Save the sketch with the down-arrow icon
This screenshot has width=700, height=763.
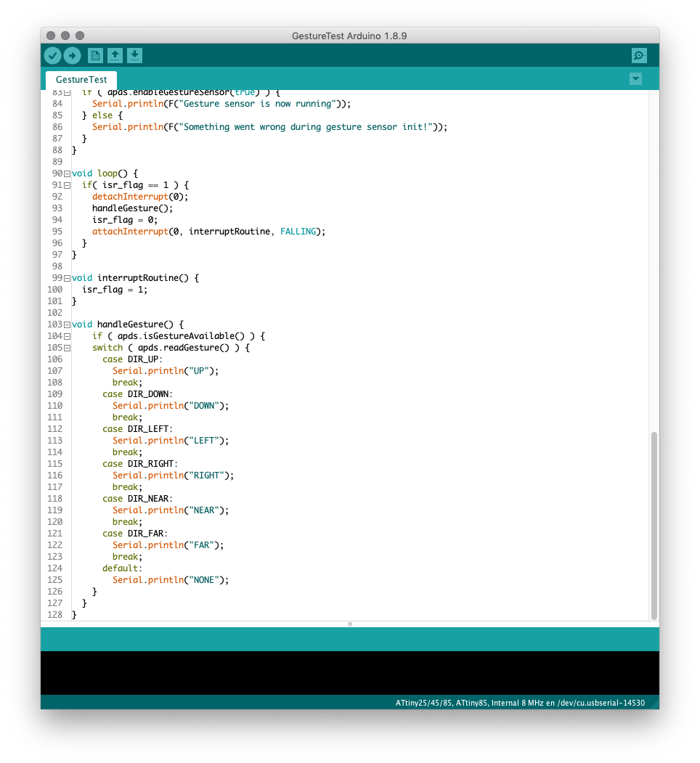pyautogui.click(x=134, y=55)
